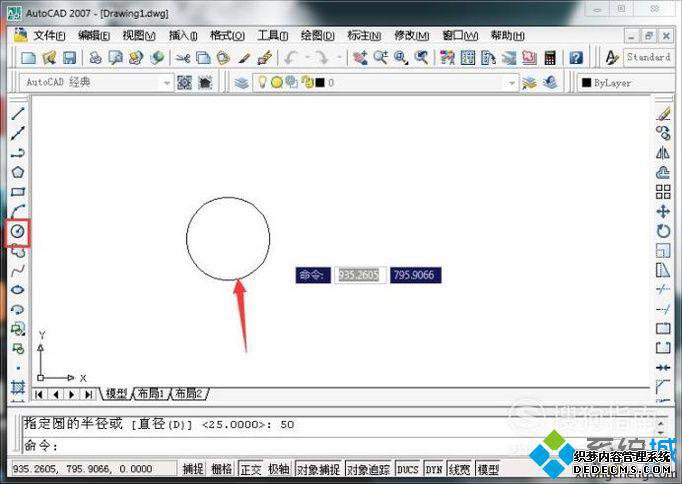Open the 修改(M) menu
The width and height of the screenshot is (682, 484).
click(x=411, y=35)
